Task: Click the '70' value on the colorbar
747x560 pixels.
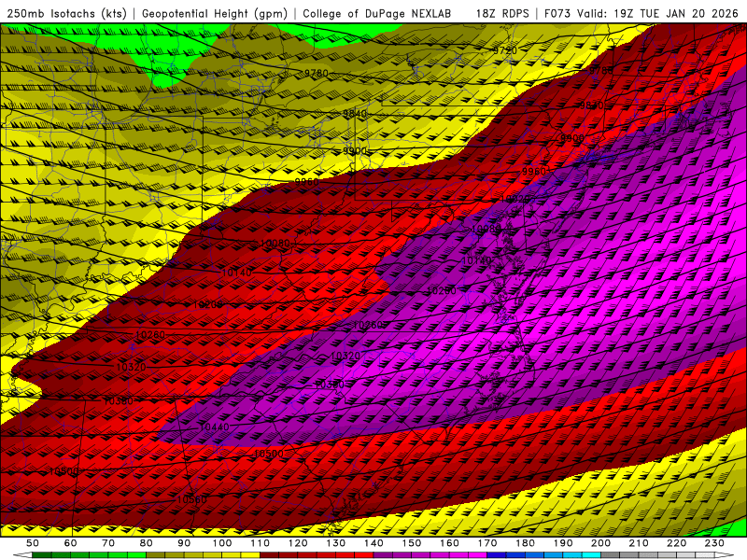Action: [108, 543]
